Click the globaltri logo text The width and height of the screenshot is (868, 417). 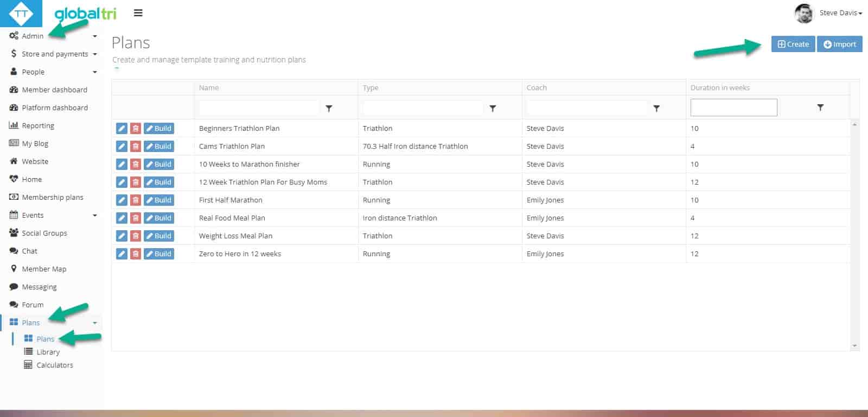click(85, 13)
